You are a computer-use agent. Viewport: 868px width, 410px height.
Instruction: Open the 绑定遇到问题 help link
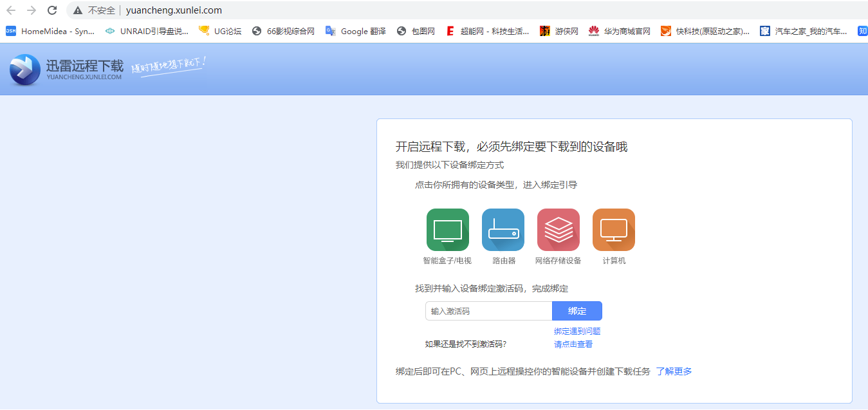[x=577, y=331]
